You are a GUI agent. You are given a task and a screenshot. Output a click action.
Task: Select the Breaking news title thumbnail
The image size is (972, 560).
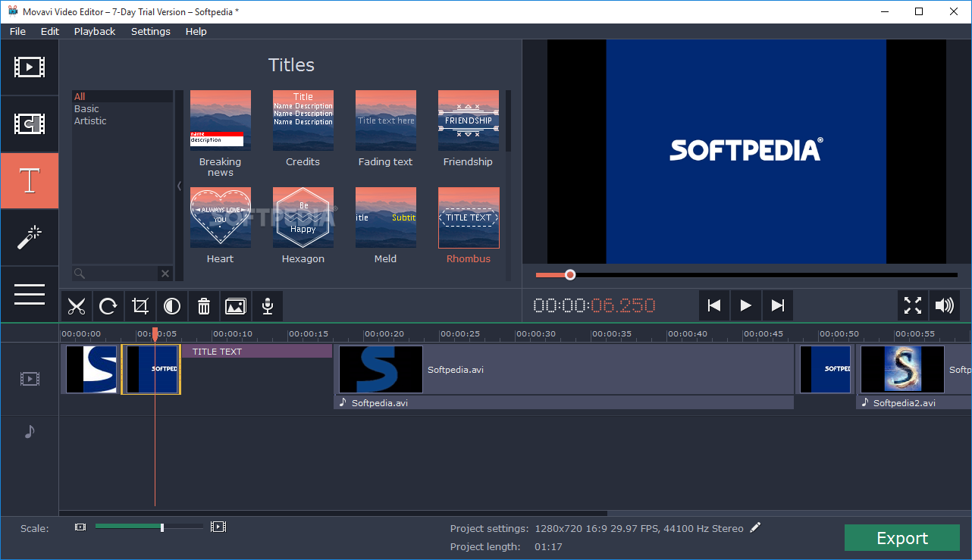pyautogui.click(x=221, y=120)
